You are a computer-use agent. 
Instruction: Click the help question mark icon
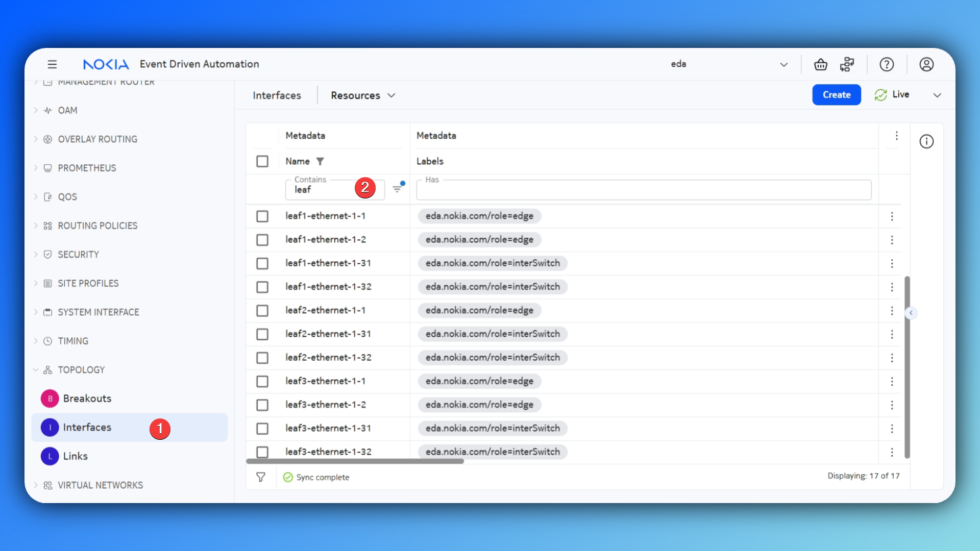click(887, 64)
